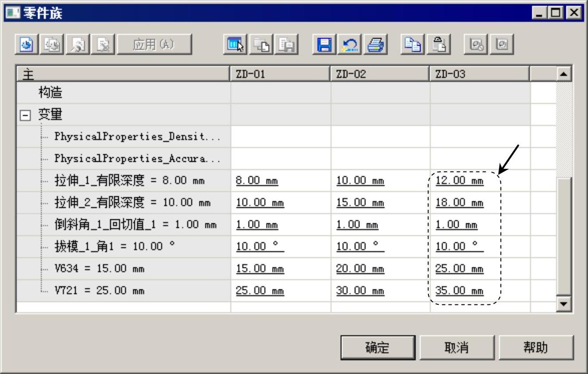The width and height of the screenshot is (588, 374).
Task: Confirm with the 确定 button
Action: point(378,347)
